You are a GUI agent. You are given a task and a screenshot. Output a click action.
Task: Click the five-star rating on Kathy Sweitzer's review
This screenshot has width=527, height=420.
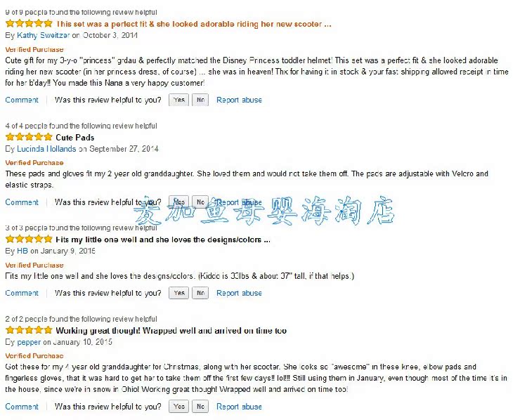coord(29,23)
